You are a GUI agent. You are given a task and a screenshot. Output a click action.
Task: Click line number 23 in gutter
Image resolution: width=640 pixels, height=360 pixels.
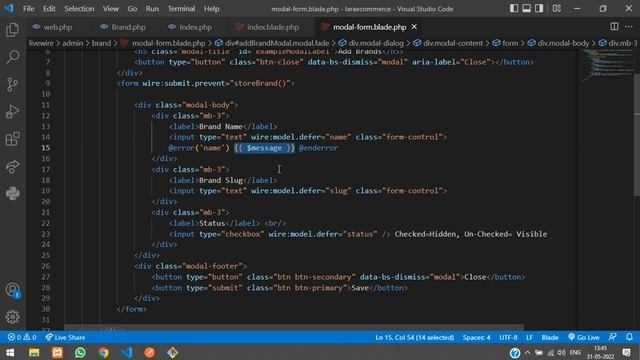(45, 234)
